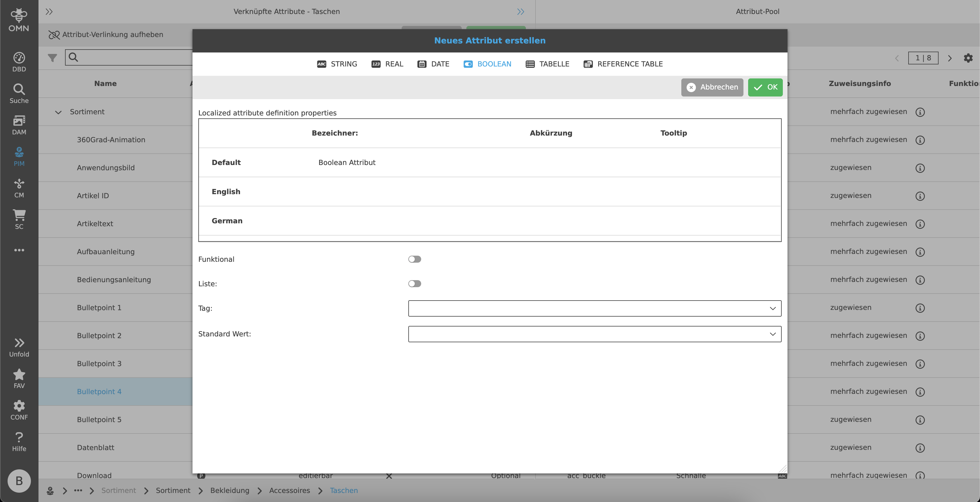Image resolution: width=980 pixels, height=502 pixels.
Task: Confirm with the green OK button
Action: [x=765, y=87]
